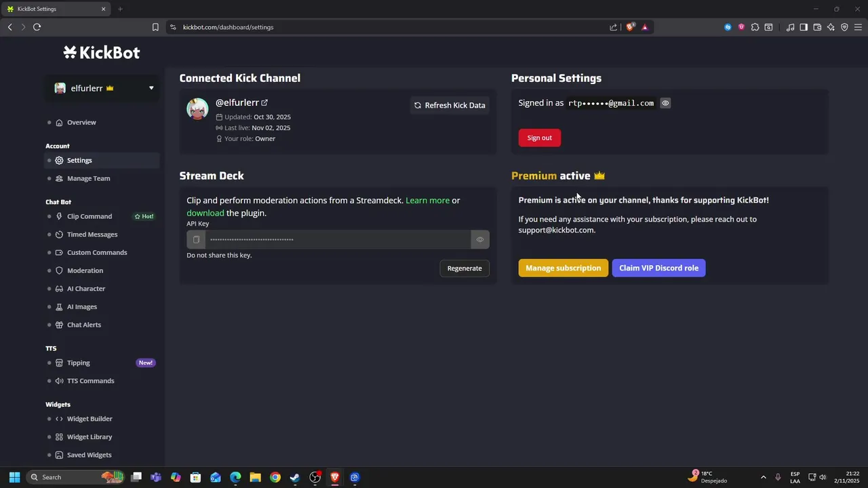Show hidden system tray icons chevron
The height and width of the screenshot is (488, 868).
(764, 477)
